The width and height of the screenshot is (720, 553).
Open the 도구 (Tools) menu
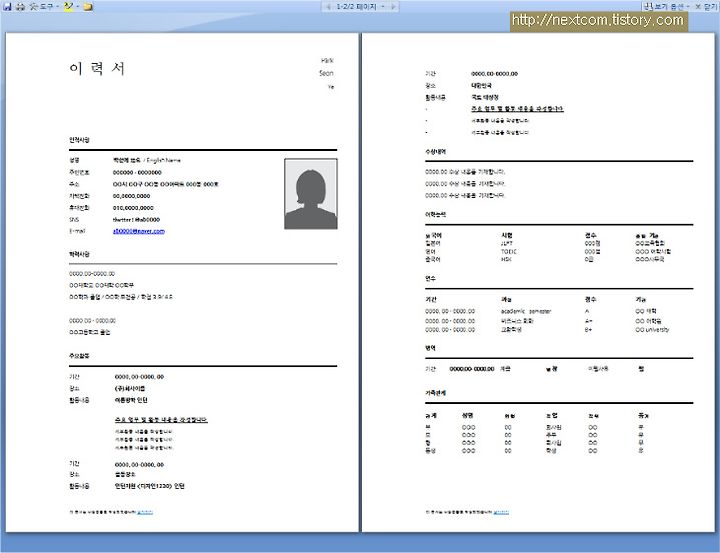click(44, 6)
